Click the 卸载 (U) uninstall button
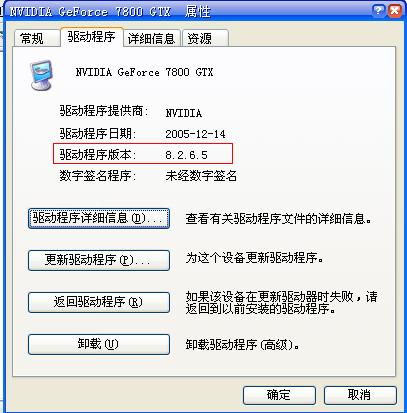Screen dimensions: 407x413 click(x=99, y=344)
